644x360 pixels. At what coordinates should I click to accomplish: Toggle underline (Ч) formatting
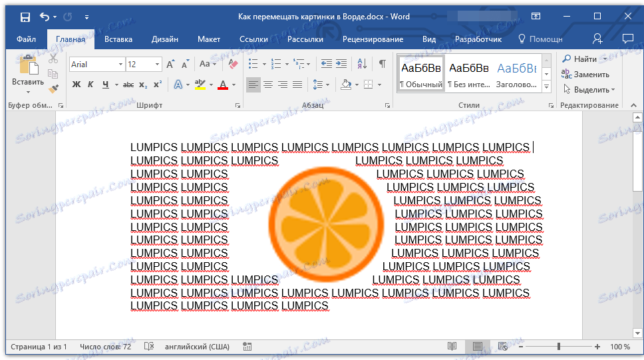(106, 85)
